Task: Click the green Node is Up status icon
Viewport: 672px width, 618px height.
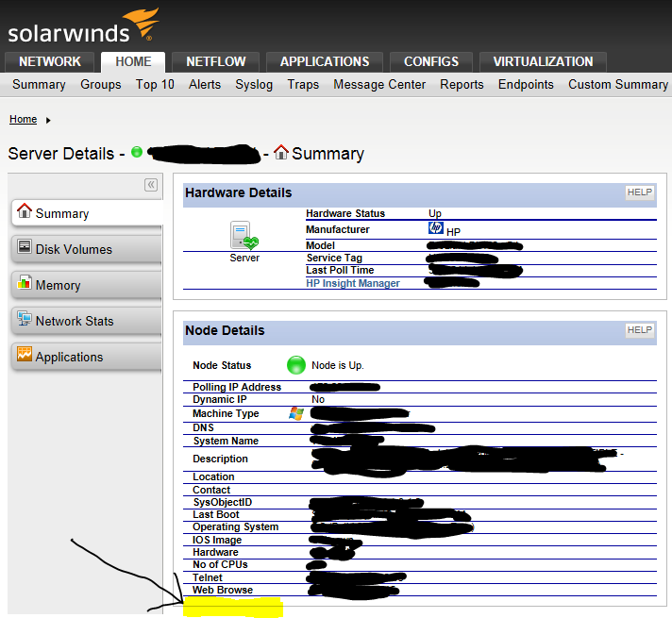Action: click(296, 365)
